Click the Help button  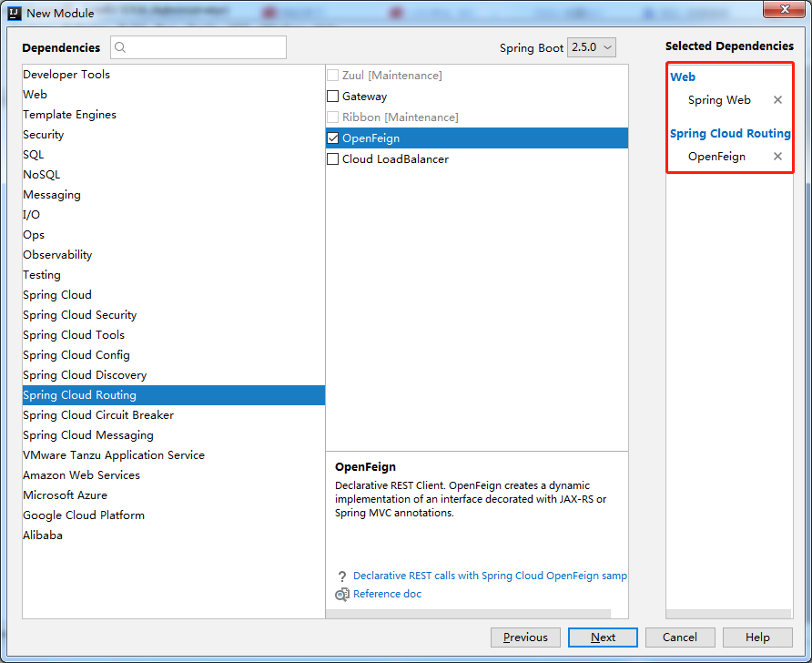click(757, 637)
